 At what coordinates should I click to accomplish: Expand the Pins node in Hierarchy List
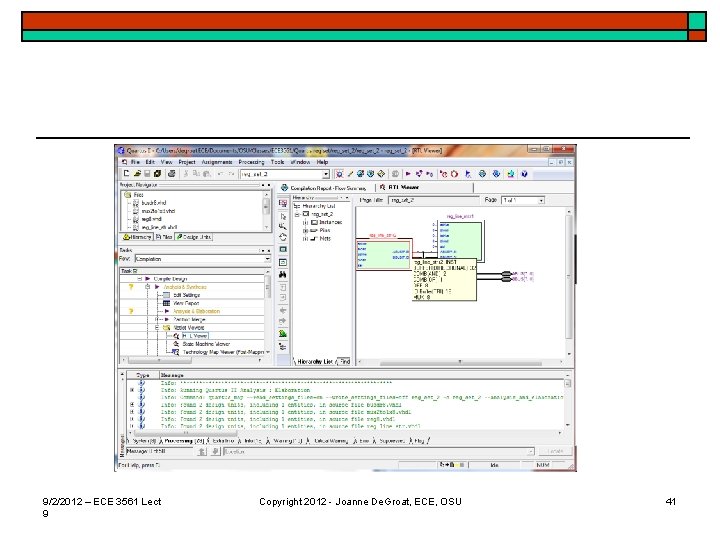click(x=305, y=231)
